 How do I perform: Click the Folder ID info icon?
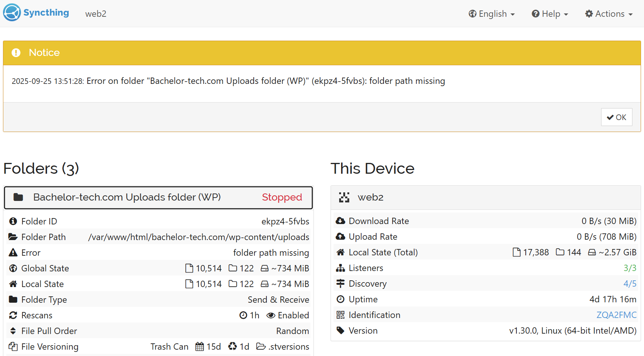pyautogui.click(x=13, y=221)
